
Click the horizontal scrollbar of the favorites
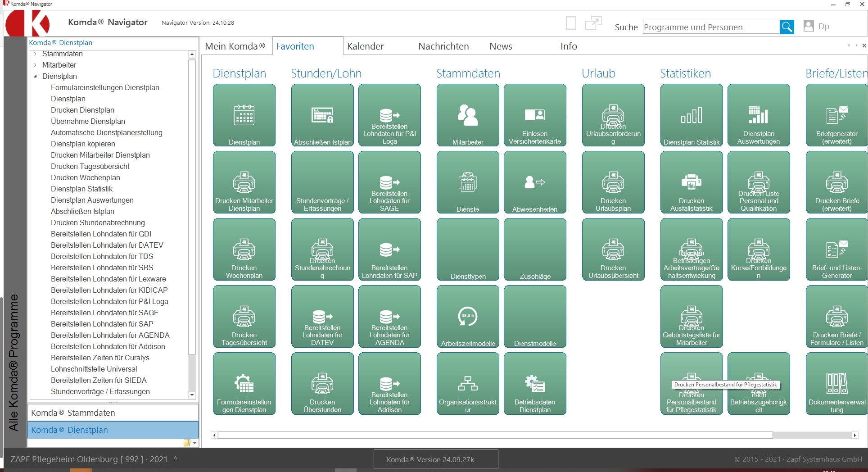[495, 435]
